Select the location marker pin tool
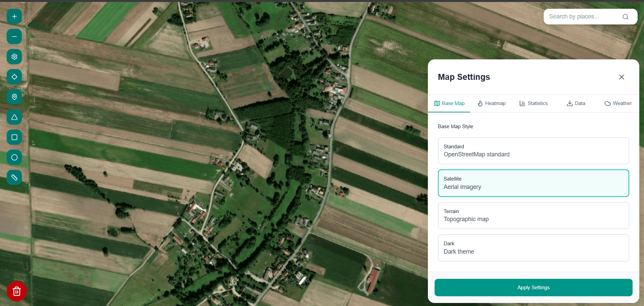 [x=14, y=97]
